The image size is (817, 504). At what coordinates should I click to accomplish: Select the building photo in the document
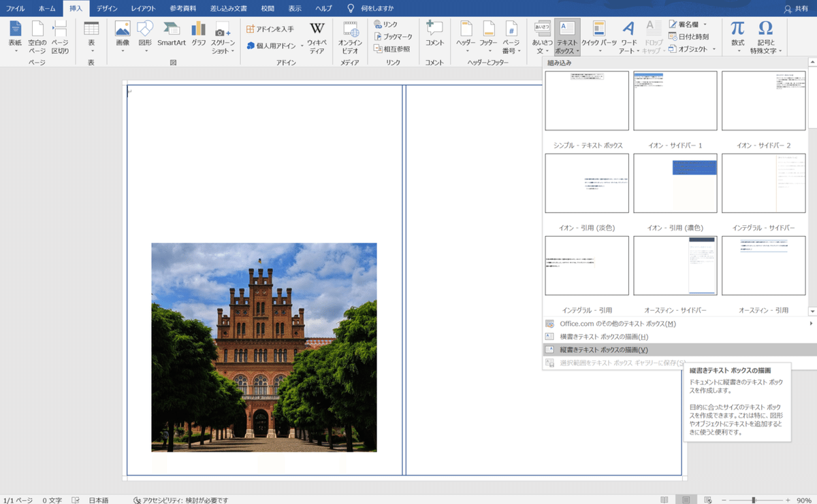pos(264,347)
